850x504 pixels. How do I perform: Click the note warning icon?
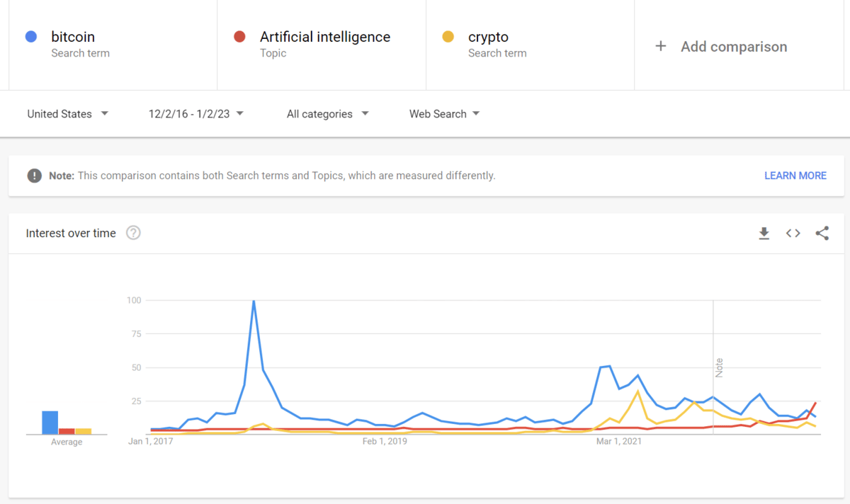(x=34, y=176)
